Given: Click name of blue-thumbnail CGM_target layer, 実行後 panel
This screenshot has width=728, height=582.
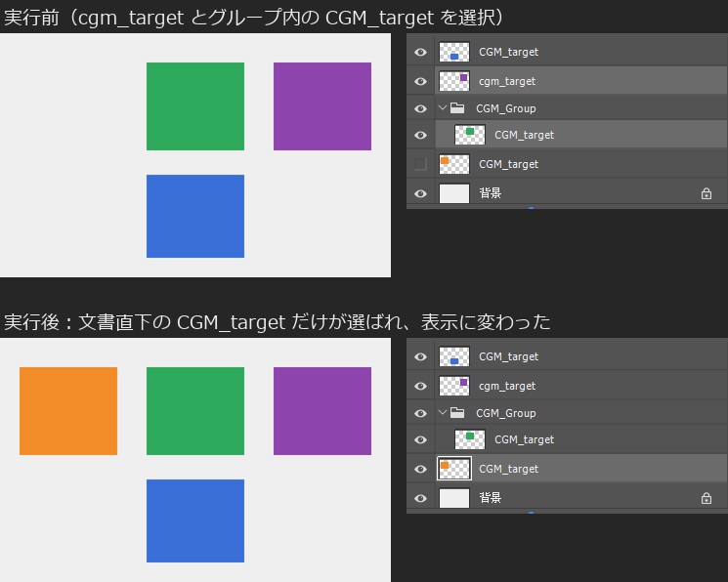Looking at the screenshot, I should coord(508,356).
